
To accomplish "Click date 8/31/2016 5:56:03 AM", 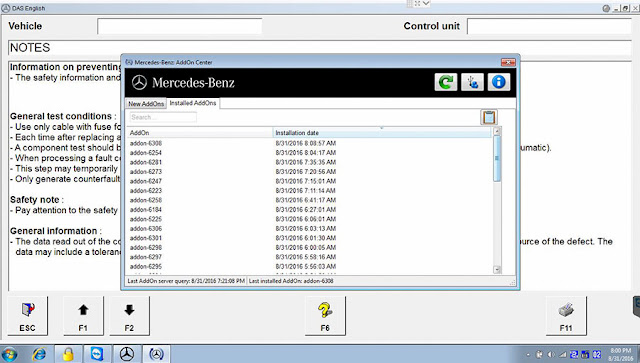I will 306,266.
